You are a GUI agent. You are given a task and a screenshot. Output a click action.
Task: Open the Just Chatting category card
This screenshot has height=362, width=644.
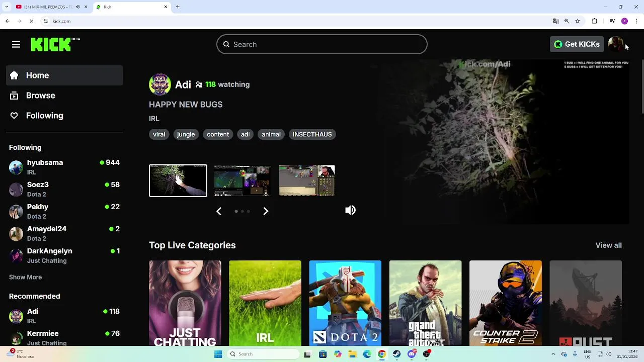tap(185, 303)
